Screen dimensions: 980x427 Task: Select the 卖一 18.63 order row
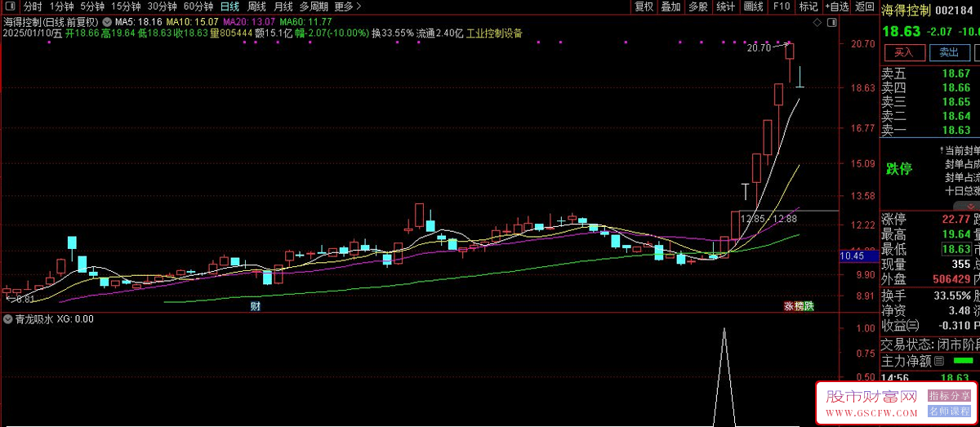coord(929,130)
